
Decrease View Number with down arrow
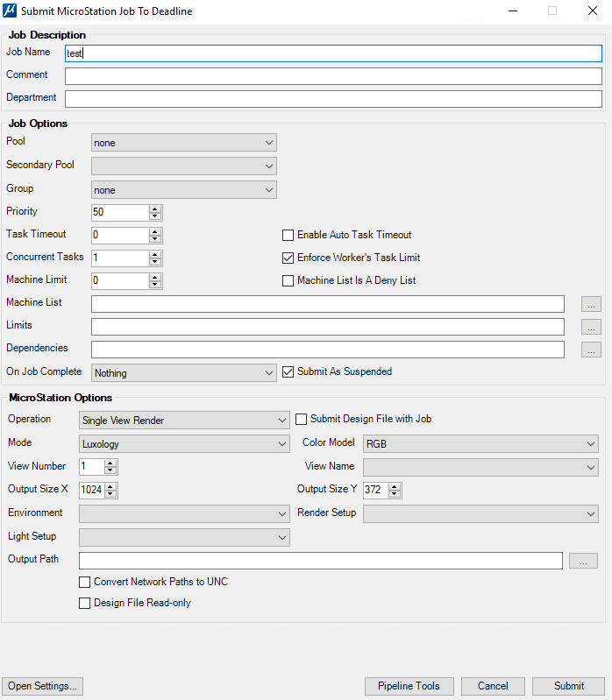[110, 470]
